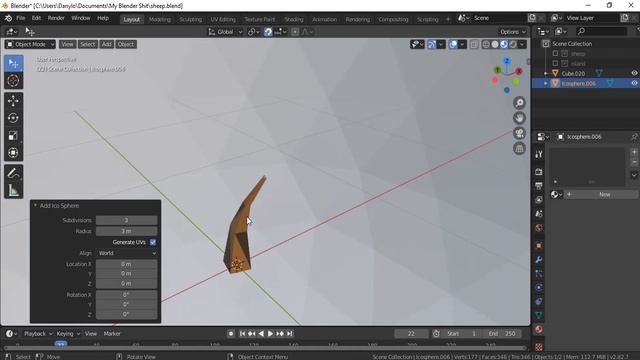Select the Annotate pencil tool

tap(13, 173)
